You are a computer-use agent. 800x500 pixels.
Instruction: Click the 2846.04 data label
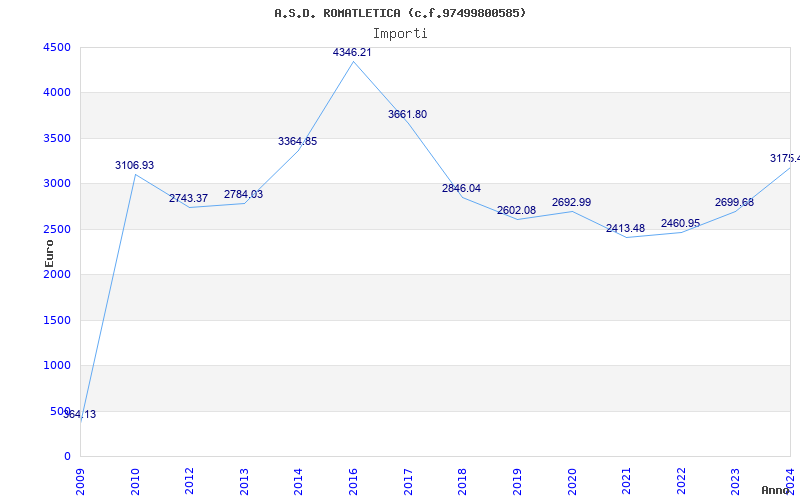tap(461, 188)
